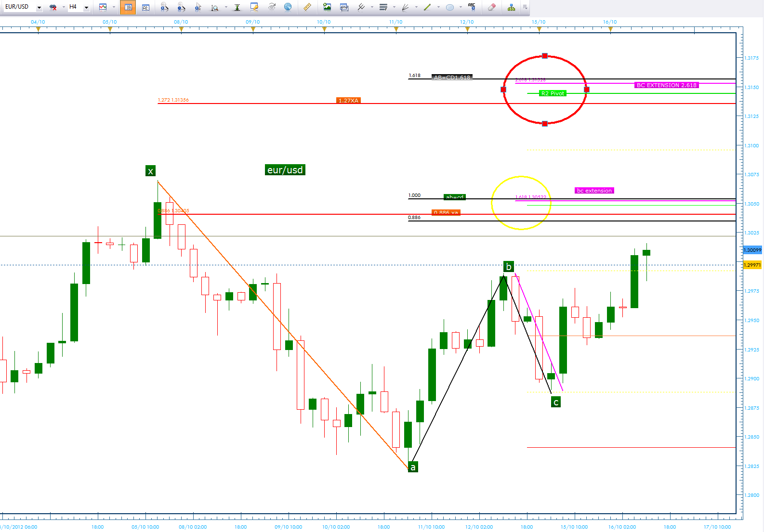
Task: Click the 'eur/usd' chart text label
Action: [x=285, y=170]
